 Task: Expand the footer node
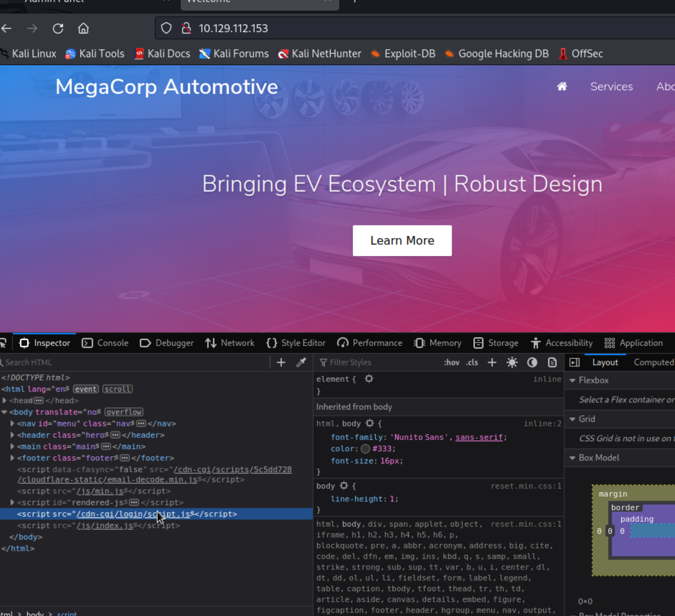(x=12, y=458)
